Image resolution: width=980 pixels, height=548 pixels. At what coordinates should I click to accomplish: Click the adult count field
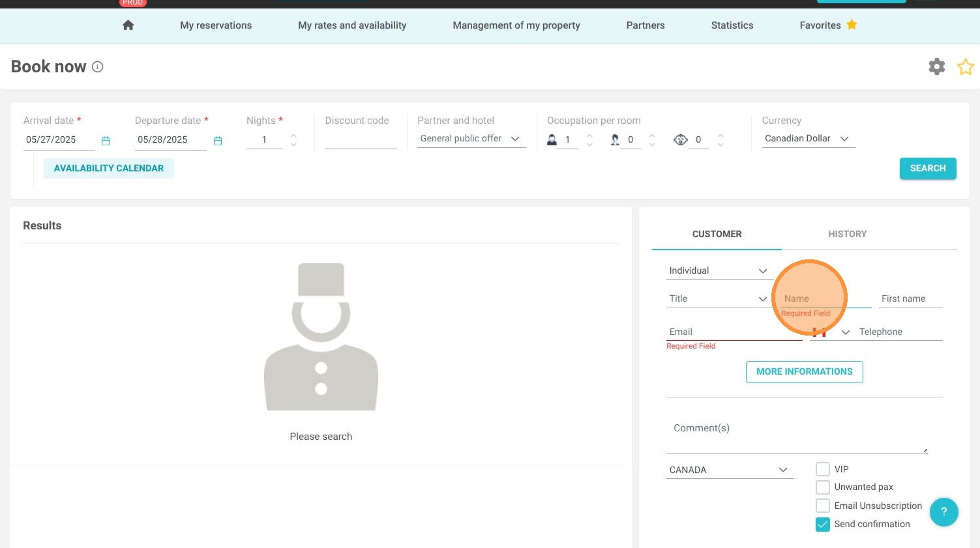coord(567,140)
